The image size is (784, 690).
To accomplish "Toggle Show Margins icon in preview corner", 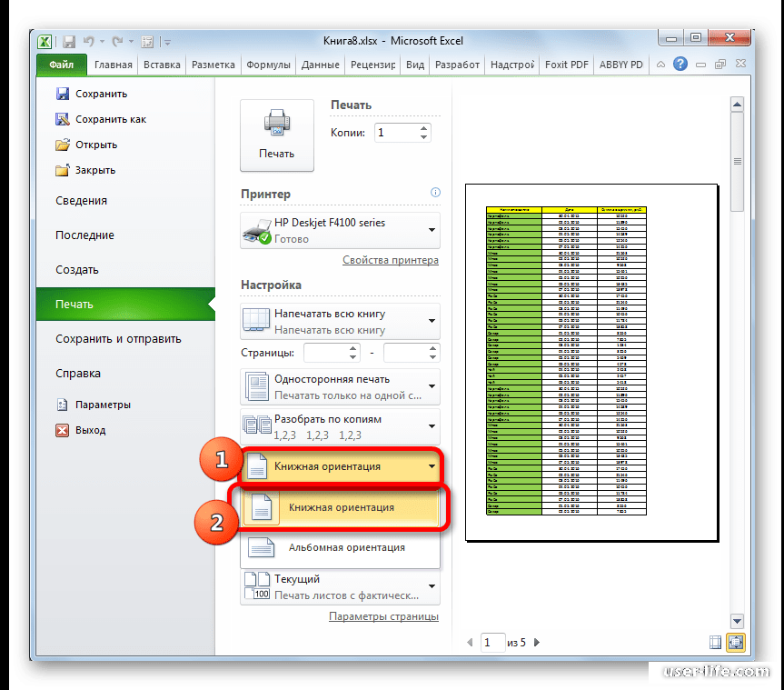I will pyautogui.click(x=716, y=642).
